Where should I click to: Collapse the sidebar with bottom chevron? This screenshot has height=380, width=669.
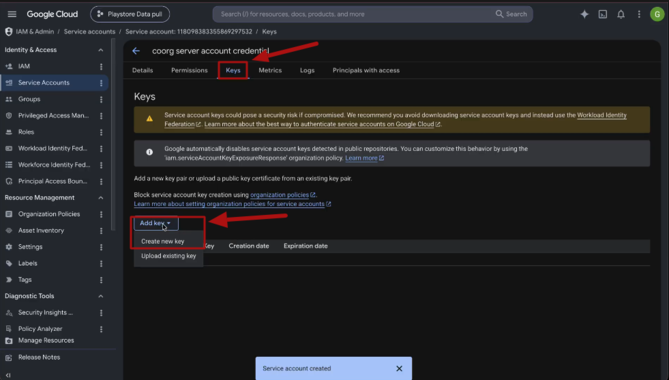[8, 375]
